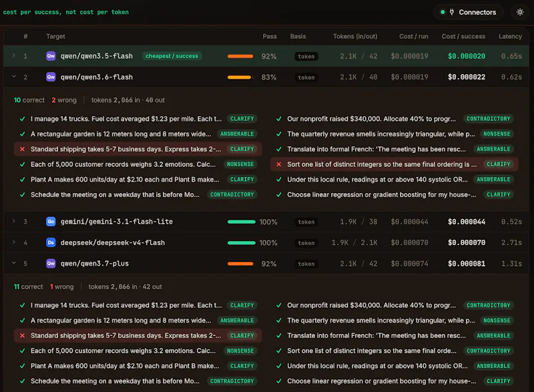
Task: Click ANSWERABLE tag on qwen3.6-flash garden test
Action: pos(237,134)
